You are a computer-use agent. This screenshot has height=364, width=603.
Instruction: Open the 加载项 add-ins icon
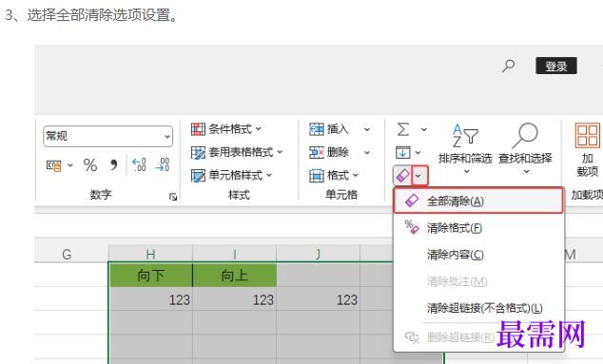tap(587, 149)
